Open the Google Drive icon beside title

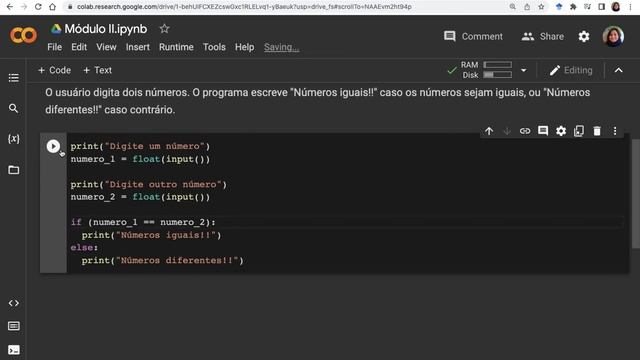tap(56, 29)
